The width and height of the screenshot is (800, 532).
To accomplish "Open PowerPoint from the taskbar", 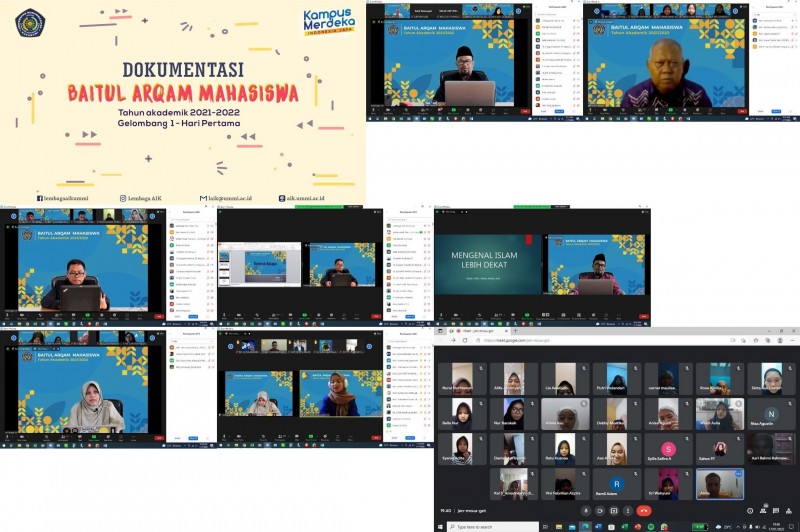I will pos(638,527).
